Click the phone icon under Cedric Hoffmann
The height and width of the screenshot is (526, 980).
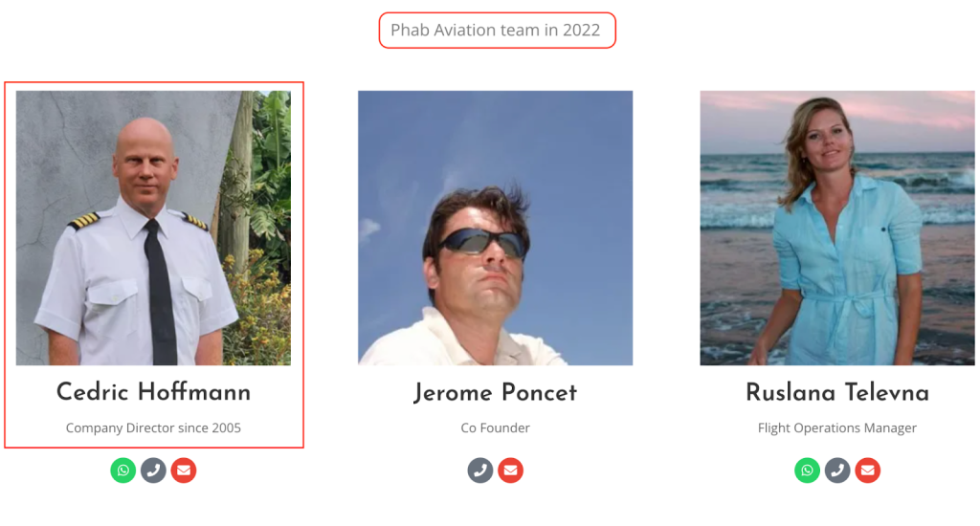pyautogui.click(x=154, y=471)
